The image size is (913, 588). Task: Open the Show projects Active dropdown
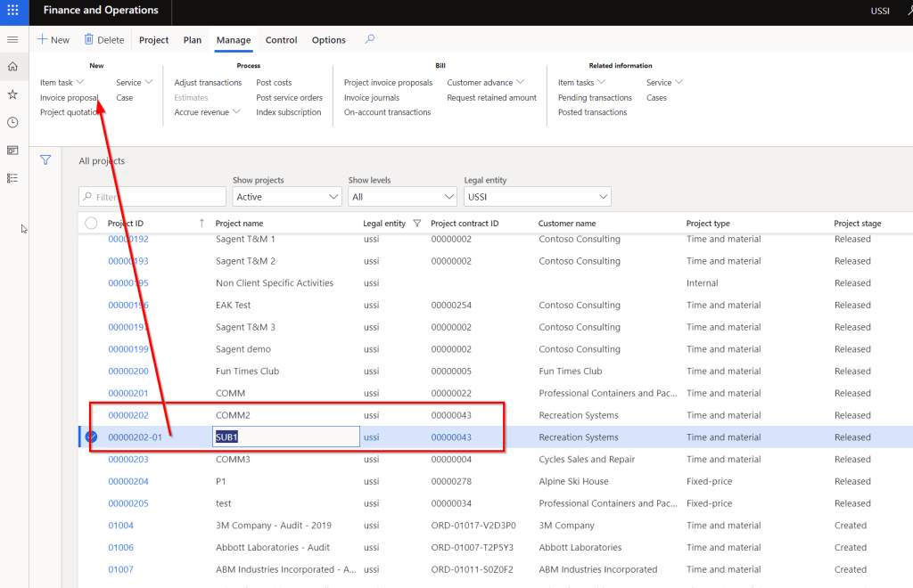point(287,197)
